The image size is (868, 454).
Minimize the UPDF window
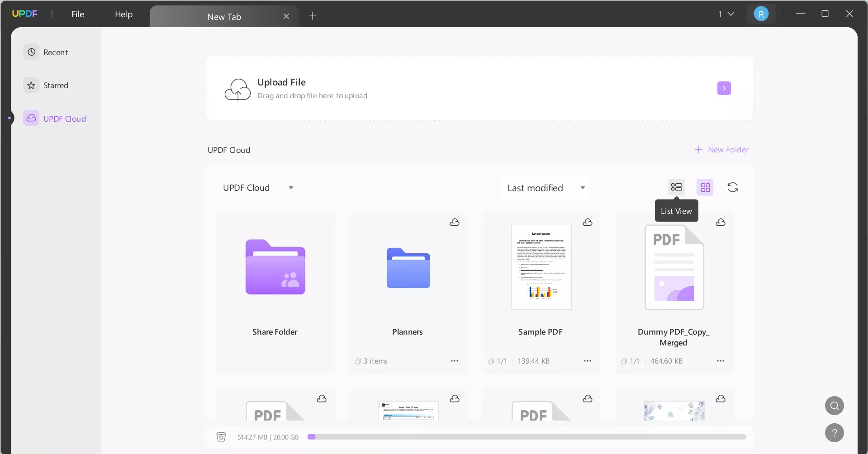click(801, 14)
